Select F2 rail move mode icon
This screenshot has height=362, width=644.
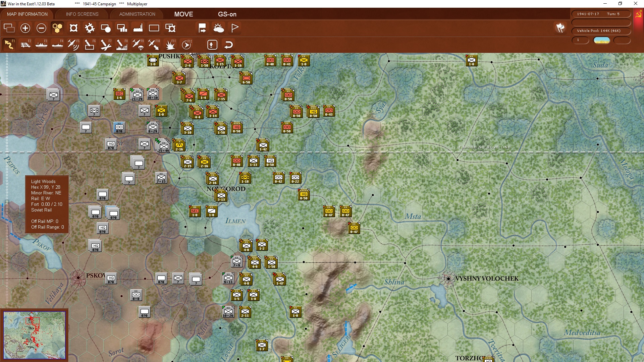pyautogui.click(x=25, y=45)
